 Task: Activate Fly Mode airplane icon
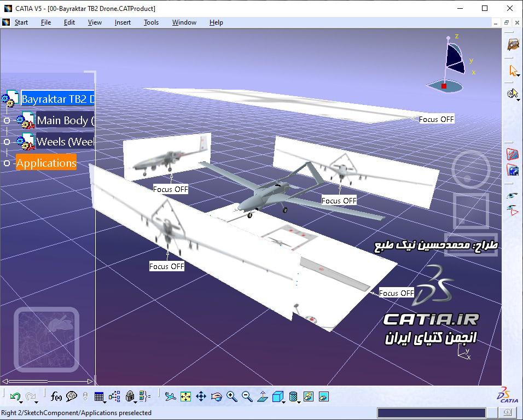coord(171,396)
